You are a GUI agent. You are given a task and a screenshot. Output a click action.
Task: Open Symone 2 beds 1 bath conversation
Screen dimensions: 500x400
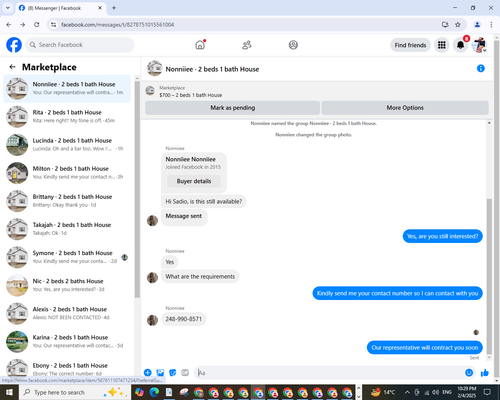coord(67,257)
